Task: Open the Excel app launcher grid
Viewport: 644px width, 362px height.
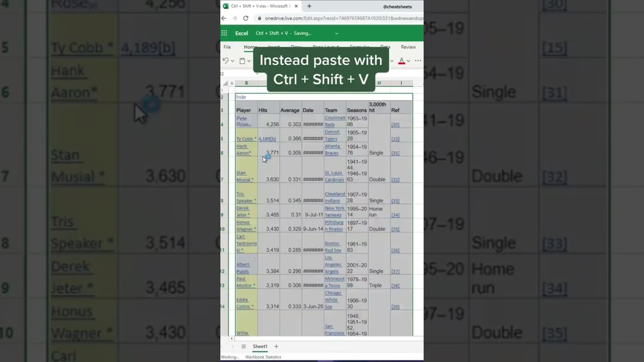Action: click(x=224, y=33)
